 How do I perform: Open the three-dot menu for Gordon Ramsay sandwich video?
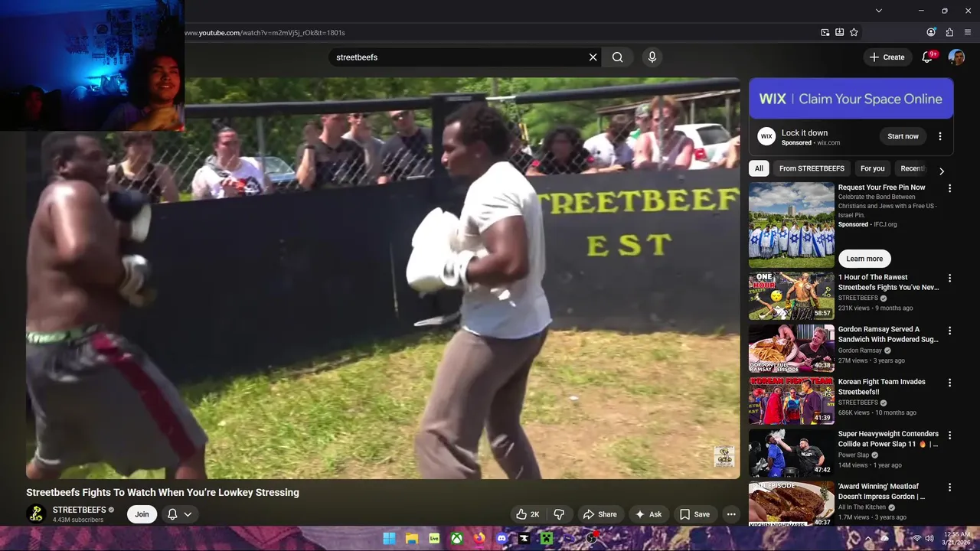pyautogui.click(x=950, y=331)
